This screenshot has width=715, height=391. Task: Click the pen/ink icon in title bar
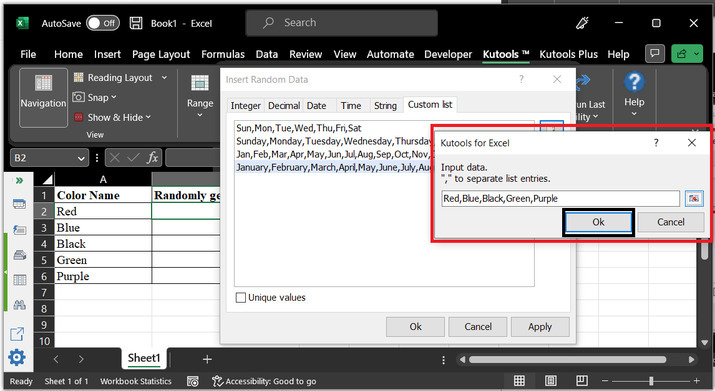coord(582,23)
